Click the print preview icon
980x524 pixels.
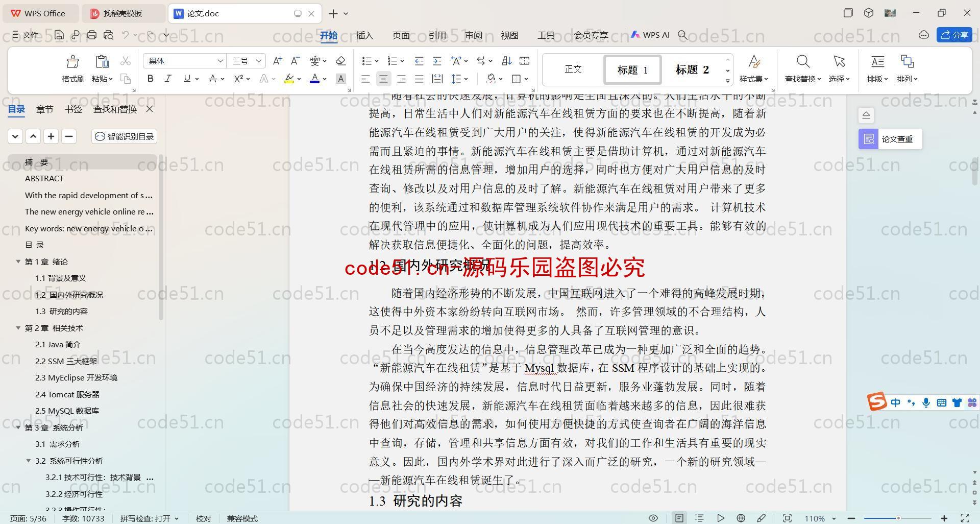[108, 35]
